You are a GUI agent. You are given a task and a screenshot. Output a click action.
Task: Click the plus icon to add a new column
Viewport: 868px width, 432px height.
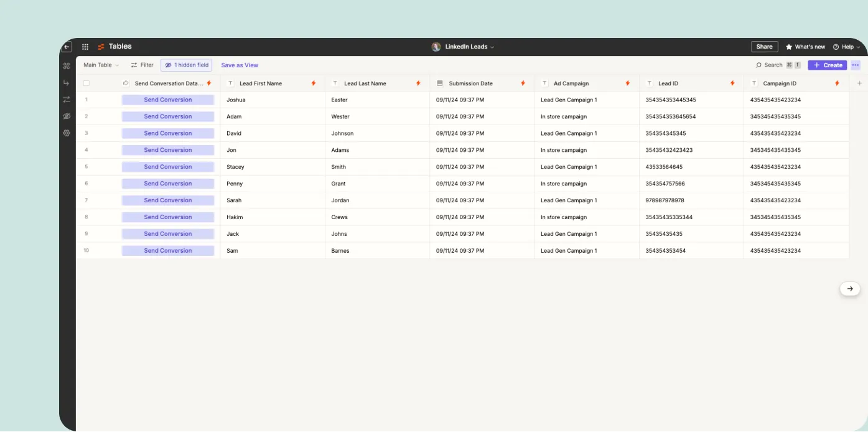click(860, 83)
